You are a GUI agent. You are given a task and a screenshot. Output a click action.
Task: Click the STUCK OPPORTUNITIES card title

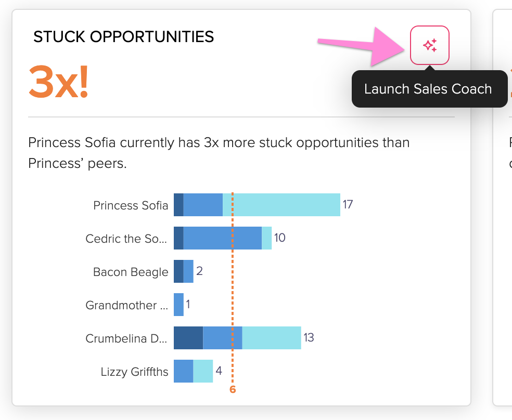pyautogui.click(x=123, y=36)
